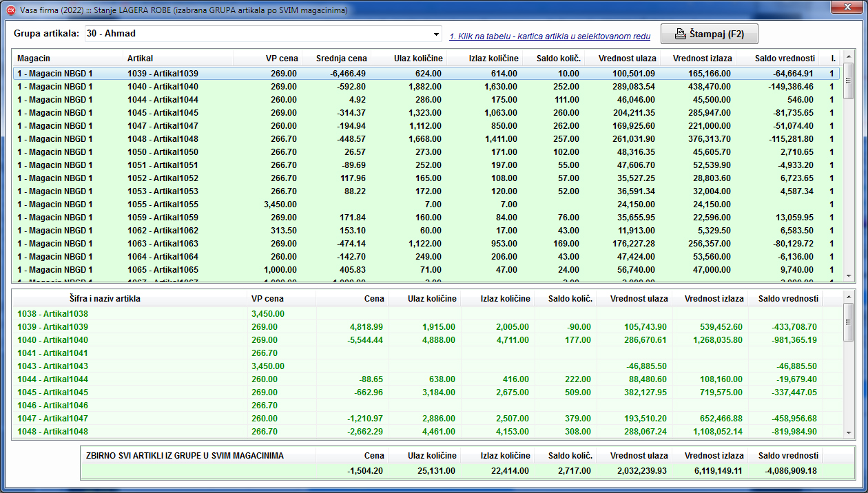Select the 1039 - Artikal1039 row in the top table

[x=428, y=74]
